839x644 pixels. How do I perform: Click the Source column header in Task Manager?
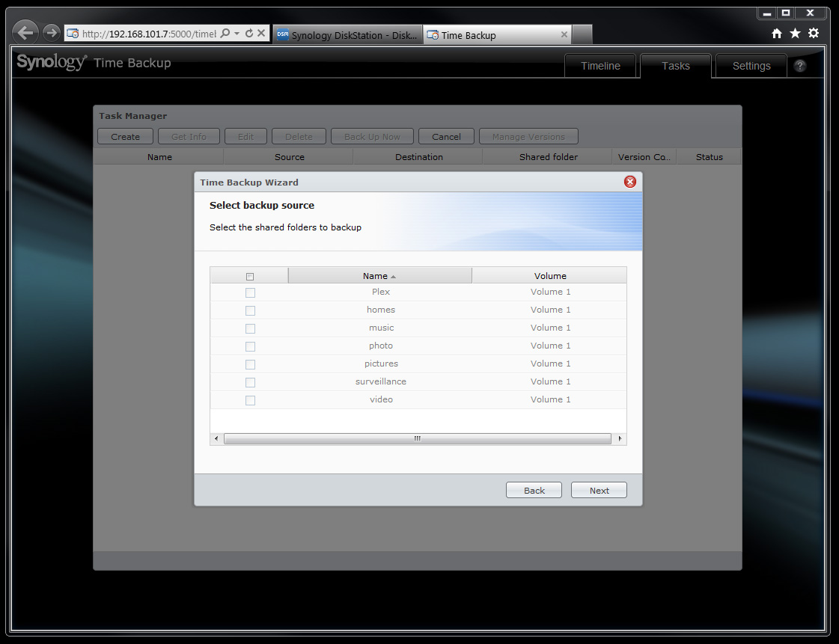point(290,157)
